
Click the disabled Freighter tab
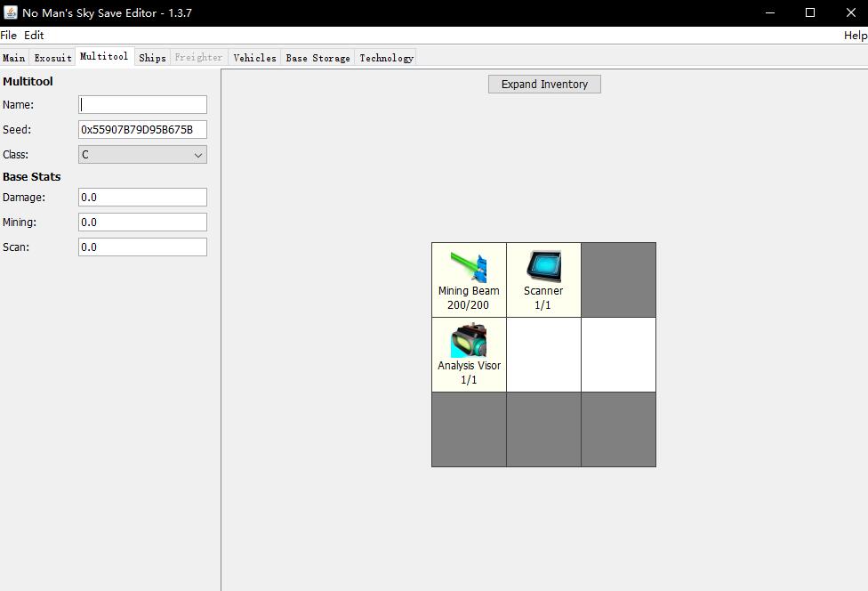(x=198, y=58)
